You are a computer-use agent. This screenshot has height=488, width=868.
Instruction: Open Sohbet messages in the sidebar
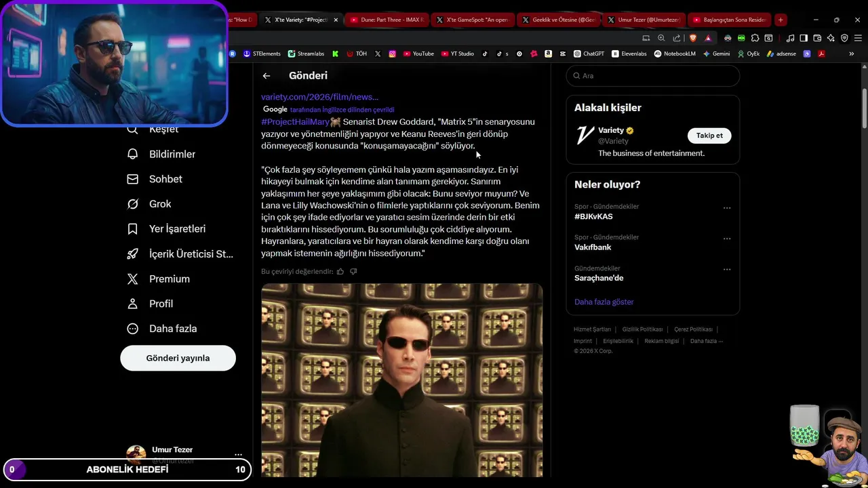click(x=155, y=179)
